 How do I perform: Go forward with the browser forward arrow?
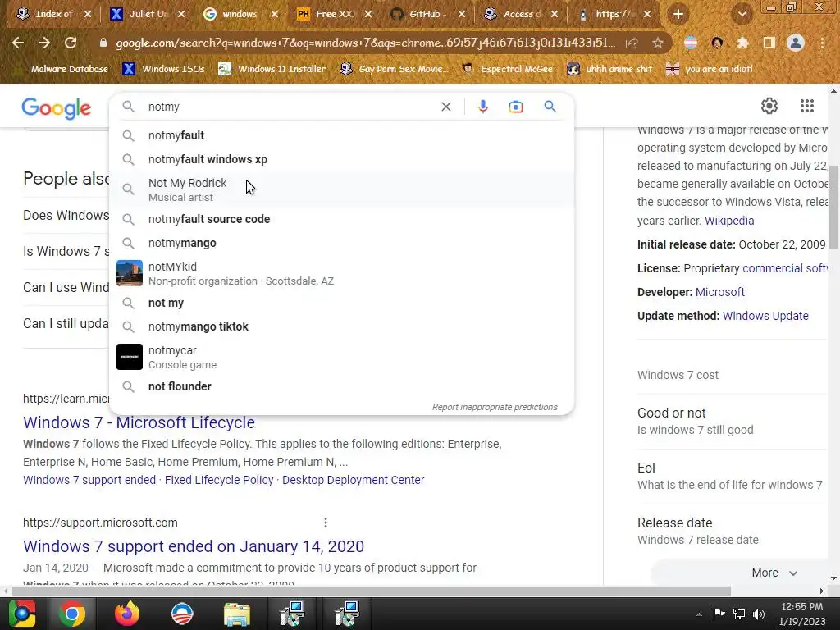click(x=44, y=43)
